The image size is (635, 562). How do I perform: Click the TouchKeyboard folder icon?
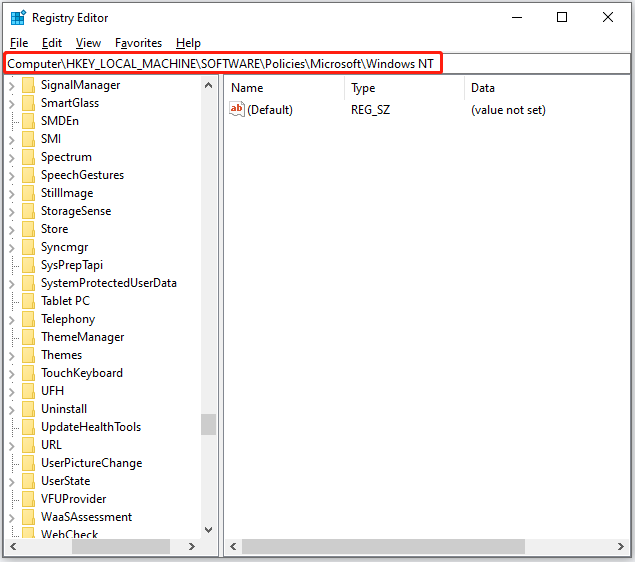pyautogui.click(x=28, y=373)
